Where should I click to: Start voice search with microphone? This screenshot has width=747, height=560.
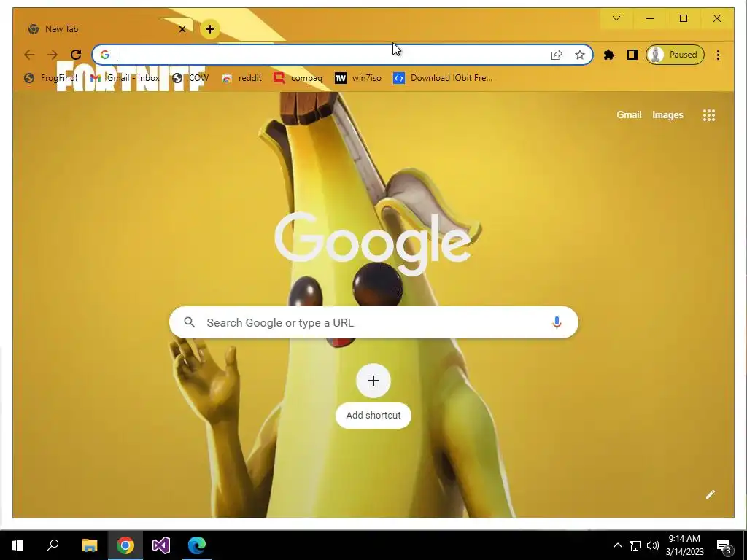pyautogui.click(x=557, y=322)
